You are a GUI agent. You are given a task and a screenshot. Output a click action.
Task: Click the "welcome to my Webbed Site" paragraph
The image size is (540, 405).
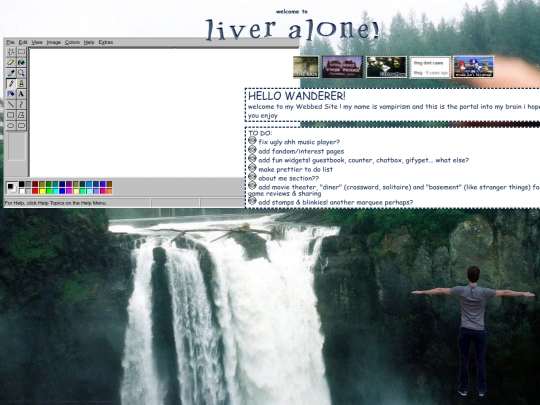(394, 111)
